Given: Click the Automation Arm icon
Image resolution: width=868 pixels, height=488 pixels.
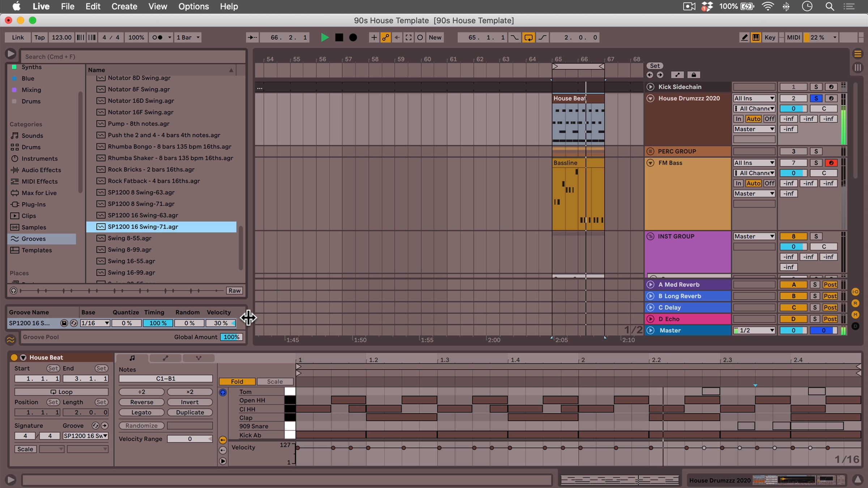Looking at the screenshot, I should tap(386, 37).
